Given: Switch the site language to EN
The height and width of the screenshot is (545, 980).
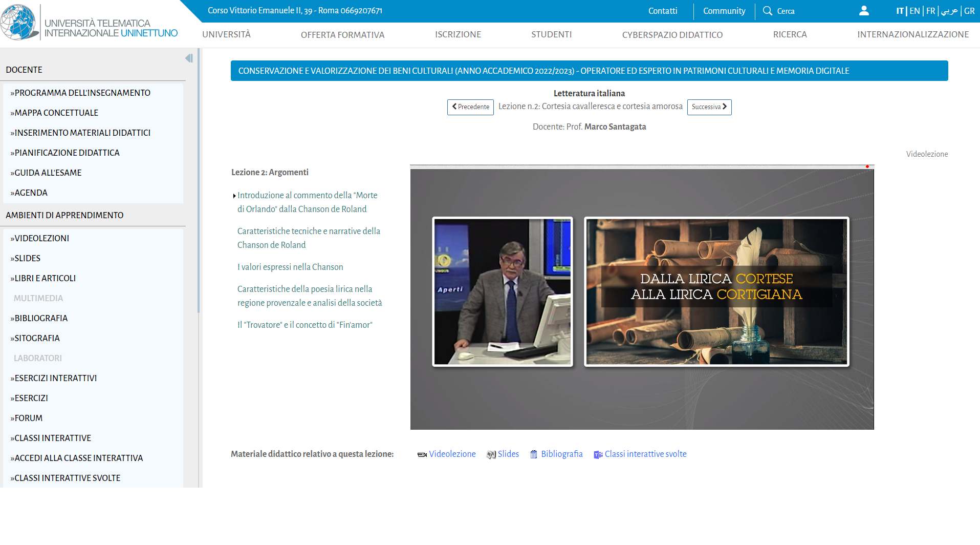Looking at the screenshot, I should 914,11.
